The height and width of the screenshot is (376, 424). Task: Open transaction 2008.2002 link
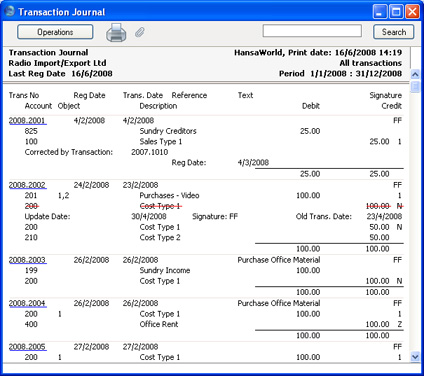[x=27, y=185]
